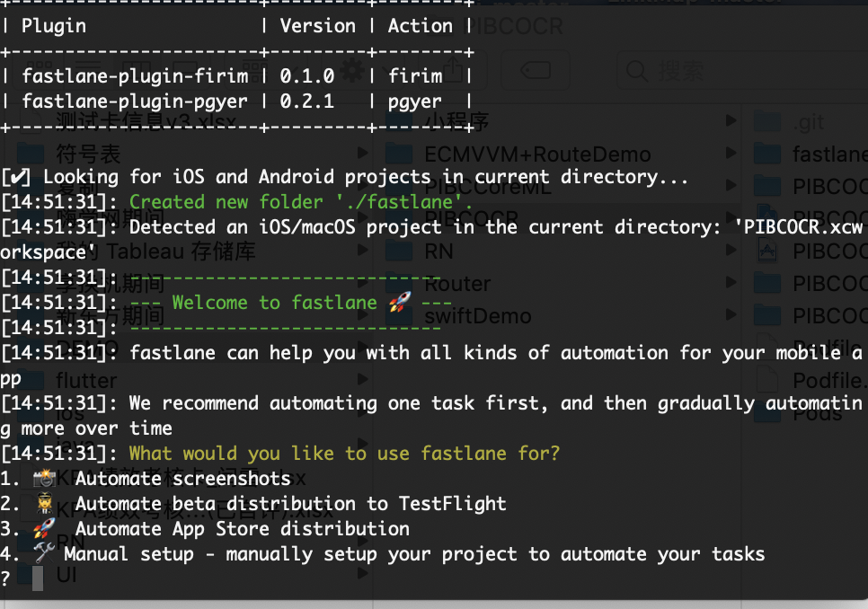Click the camera emoji beside Automate screenshots
The width and height of the screenshot is (868, 609).
tap(44, 479)
